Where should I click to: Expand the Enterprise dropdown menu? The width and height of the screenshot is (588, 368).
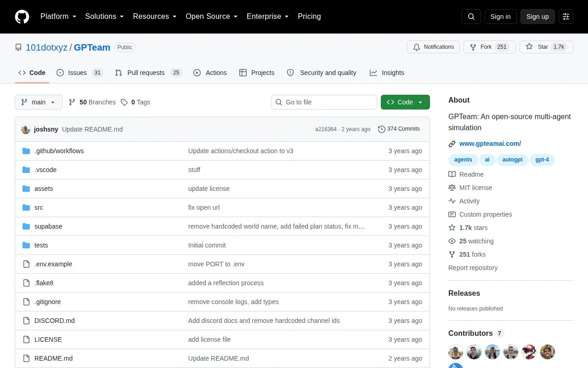(268, 17)
